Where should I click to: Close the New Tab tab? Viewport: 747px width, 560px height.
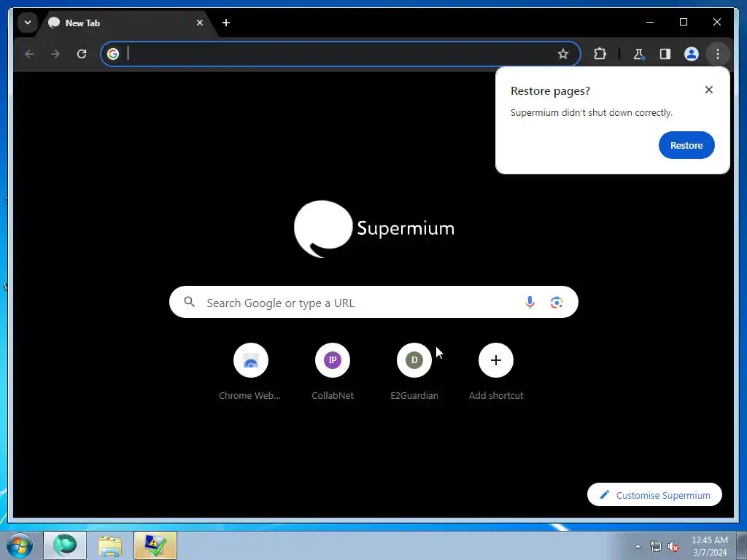pyautogui.click(x=200, y=23)
